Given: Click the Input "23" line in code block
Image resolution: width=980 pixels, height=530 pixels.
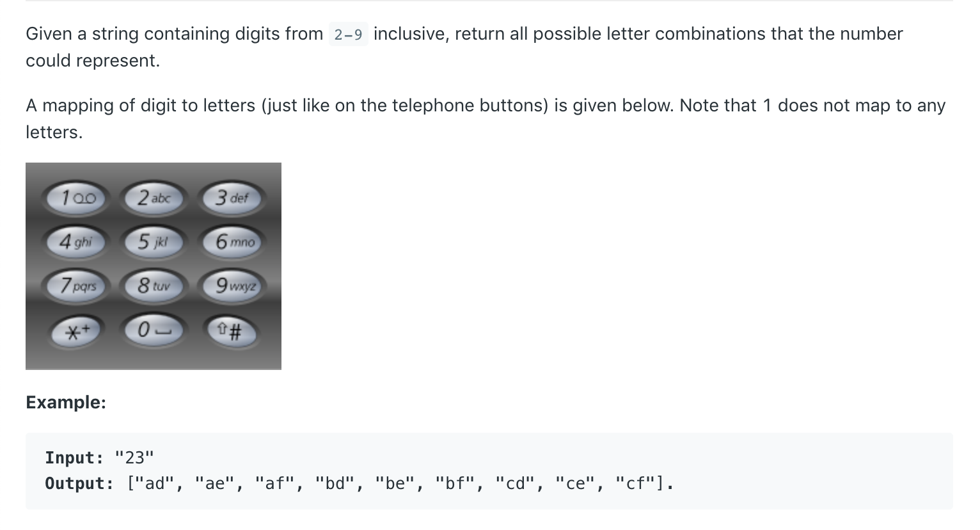Looking at the screenshot, I should 100,458.
